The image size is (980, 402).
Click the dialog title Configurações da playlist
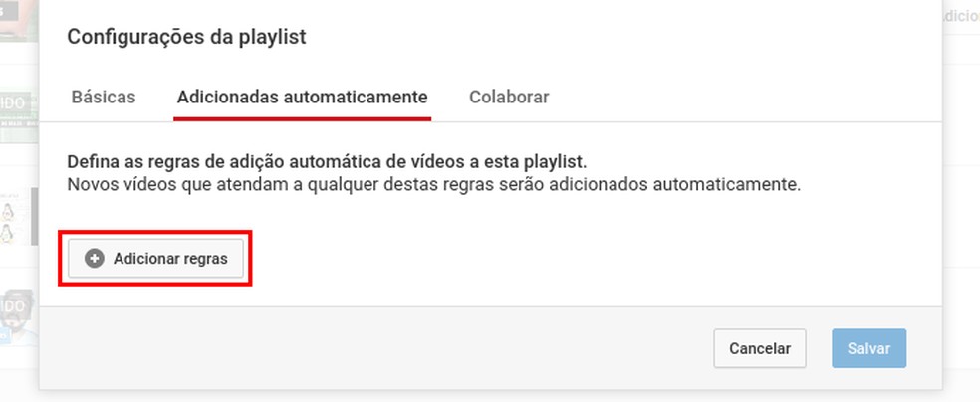(x=187, y=37)
